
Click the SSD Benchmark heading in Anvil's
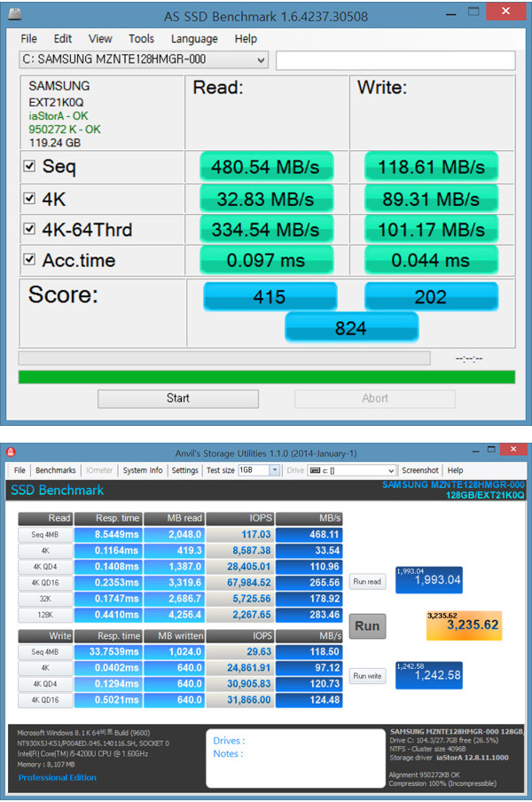(x=58, y=491)
